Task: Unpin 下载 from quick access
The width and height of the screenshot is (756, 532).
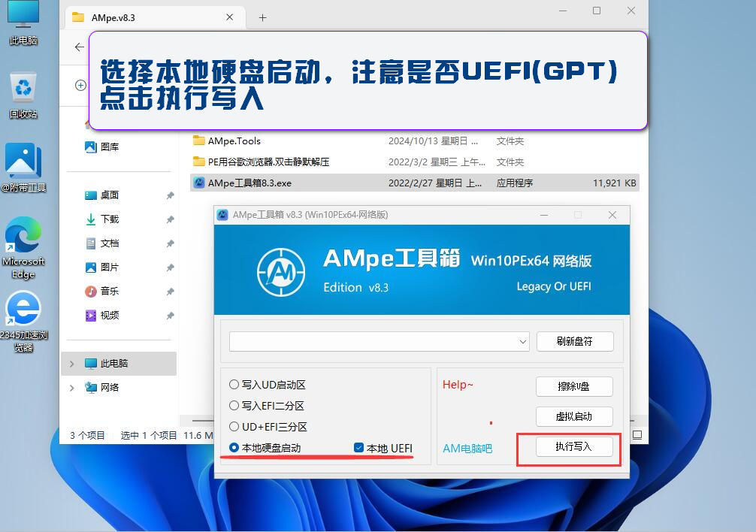Action: point(170,219)
